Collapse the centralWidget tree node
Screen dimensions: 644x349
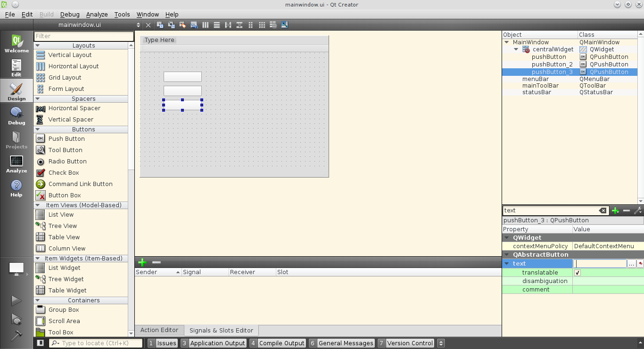516,49
